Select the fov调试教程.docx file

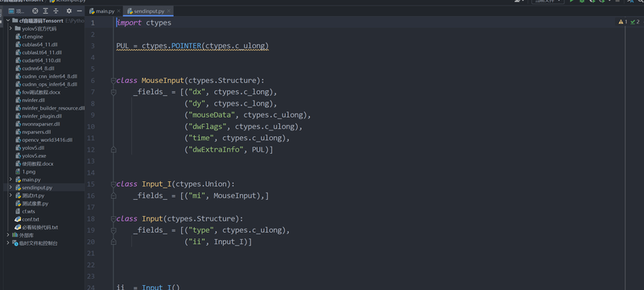pyautogui.click(x=38, y=93)
